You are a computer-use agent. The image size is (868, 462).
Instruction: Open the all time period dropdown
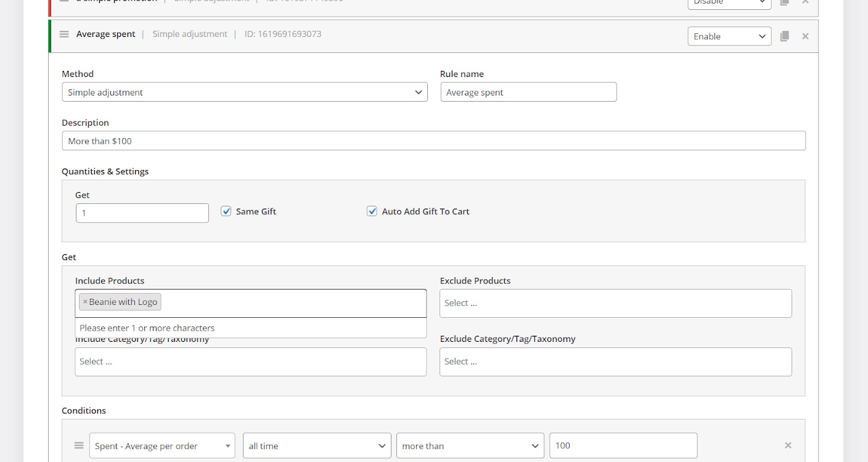click(317, 446)
